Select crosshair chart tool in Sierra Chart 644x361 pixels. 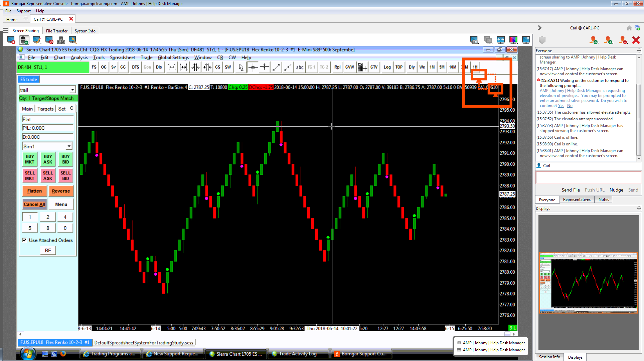click(x=253, y=67)
